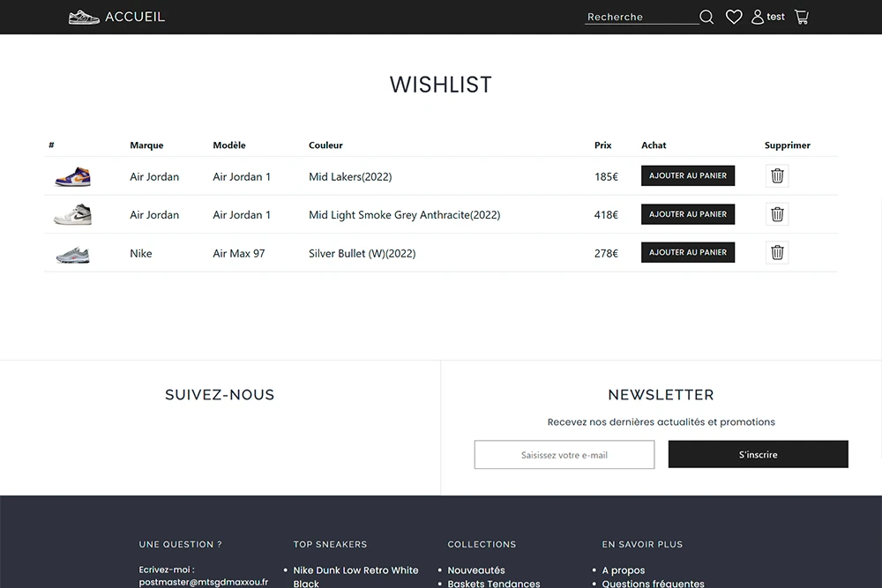Click the sneaker logo in header
The height and width of the screenshot is (588, 882).
84,17
